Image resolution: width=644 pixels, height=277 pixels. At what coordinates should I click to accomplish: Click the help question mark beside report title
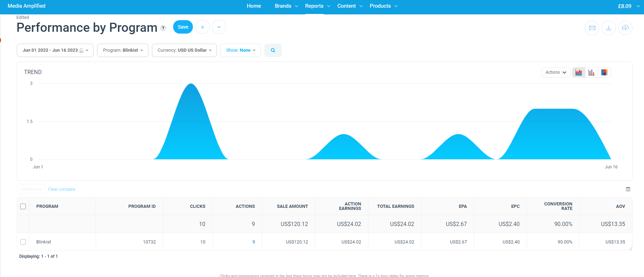pos(163,28)
